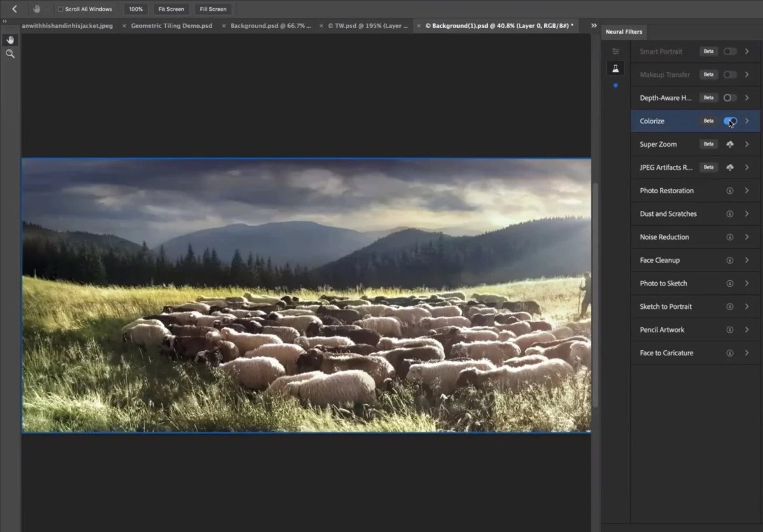763x532 pixels.
Task: Open the beta filters flask icon
Action: tap(615, 68)
